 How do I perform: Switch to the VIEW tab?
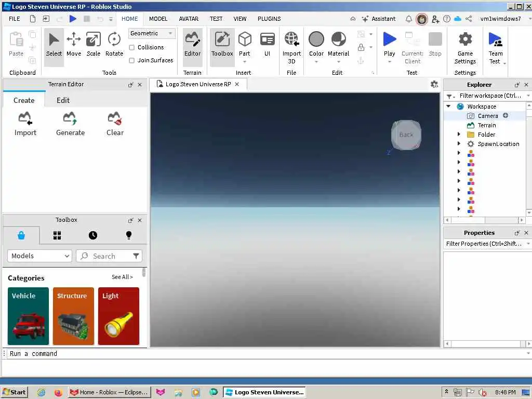pyautogui.click(x=240, y=19)
